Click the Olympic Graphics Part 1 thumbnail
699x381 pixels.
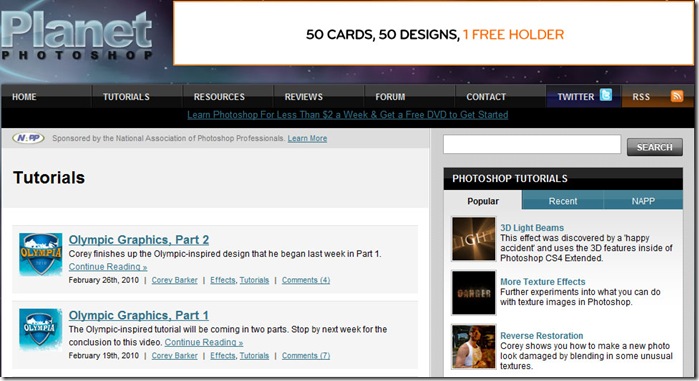pos(41,330)
